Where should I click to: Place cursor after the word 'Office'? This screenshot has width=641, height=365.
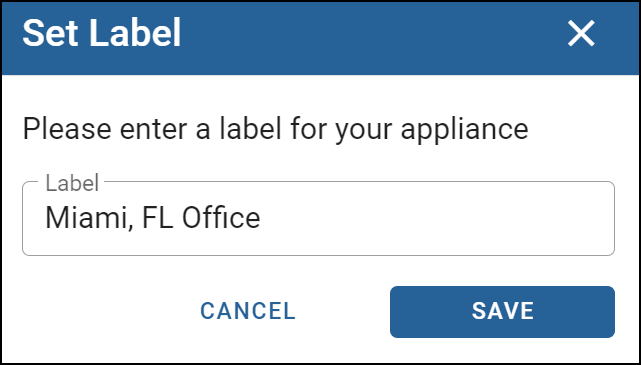tap(262, 218)
